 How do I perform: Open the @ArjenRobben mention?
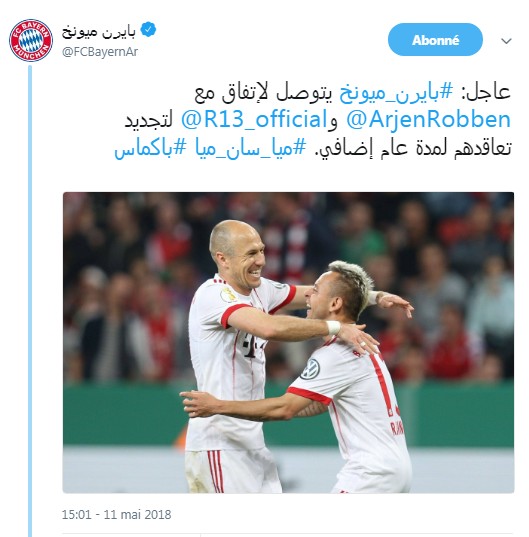click(429, 120)
